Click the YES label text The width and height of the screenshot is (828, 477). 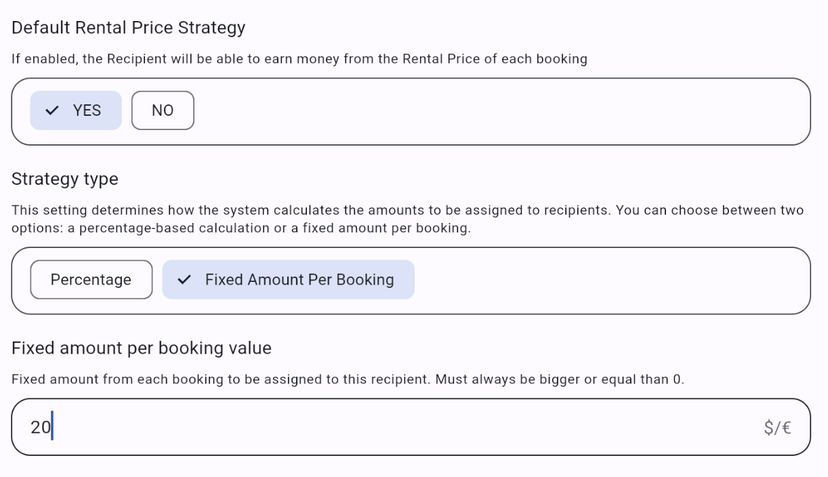coord(87,111)
